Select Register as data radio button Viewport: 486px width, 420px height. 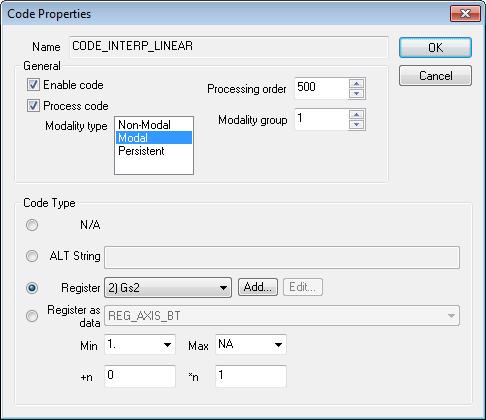tap(32, 316)
